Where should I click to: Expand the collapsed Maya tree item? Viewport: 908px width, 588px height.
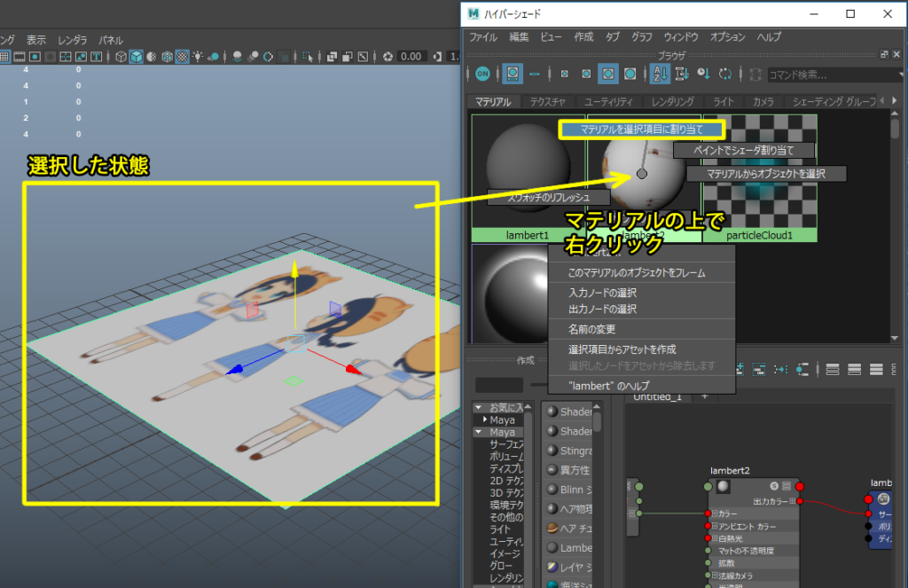(485, 419)
